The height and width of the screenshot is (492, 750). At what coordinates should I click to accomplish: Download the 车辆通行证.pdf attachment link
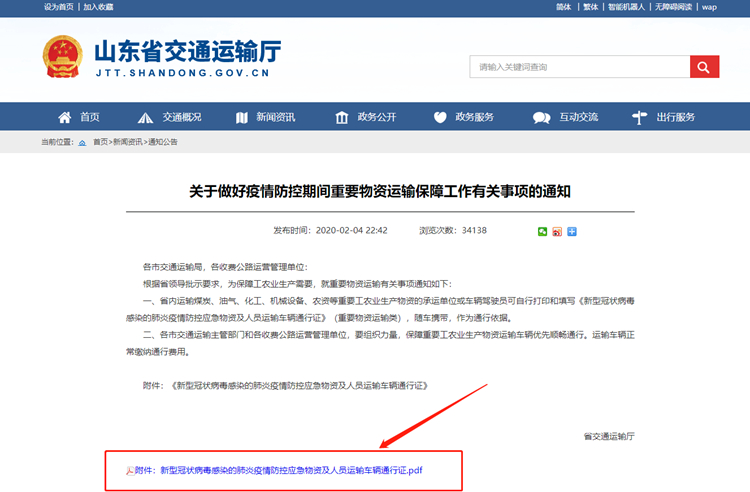click(x=279, y=470)
